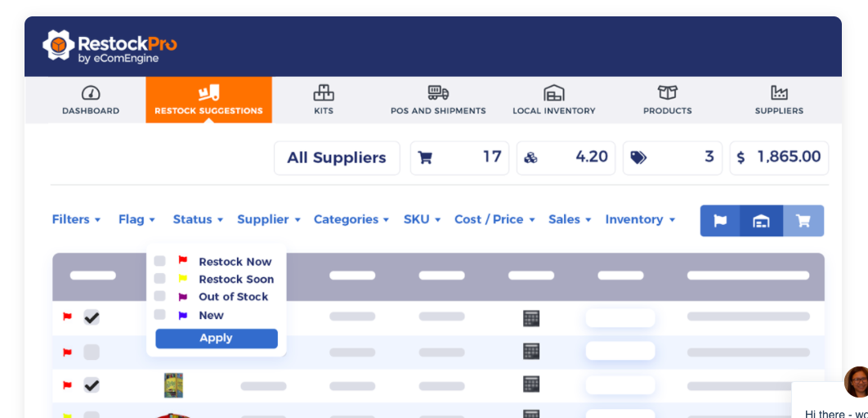
Task: Expand the Status dropdown
Action: point(198,219)
